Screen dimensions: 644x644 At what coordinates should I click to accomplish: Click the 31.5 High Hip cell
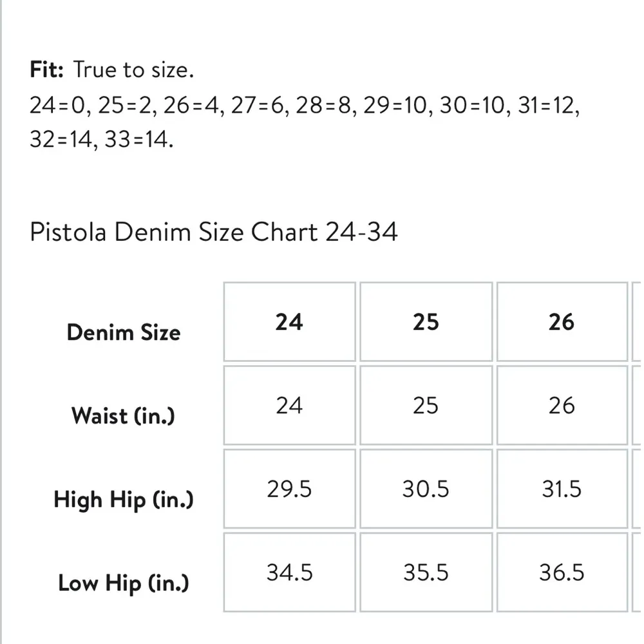coord(562,489)
